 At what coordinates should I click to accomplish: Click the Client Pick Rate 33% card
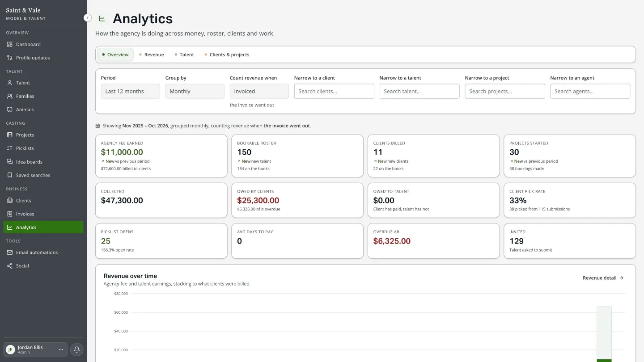pyautogui.click(x=570, y=200)
